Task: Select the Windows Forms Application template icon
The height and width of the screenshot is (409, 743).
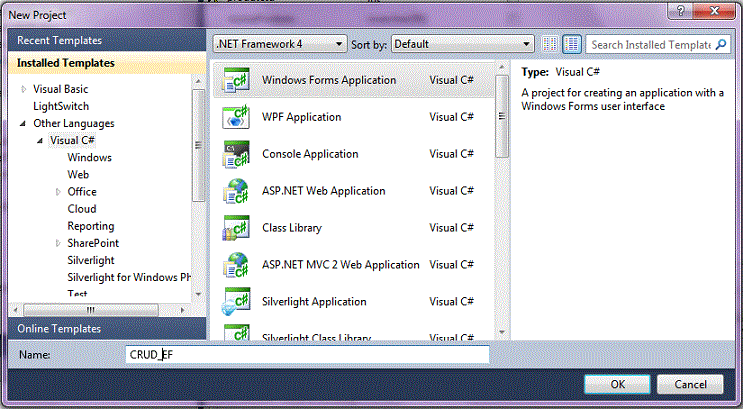Action: coord(236,80)
